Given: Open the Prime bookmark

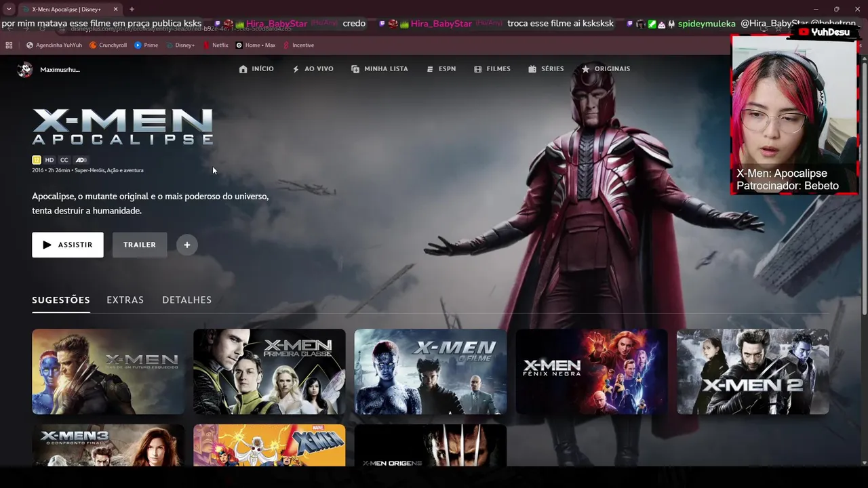Looking at the screenshot, I should coord(146,45).
